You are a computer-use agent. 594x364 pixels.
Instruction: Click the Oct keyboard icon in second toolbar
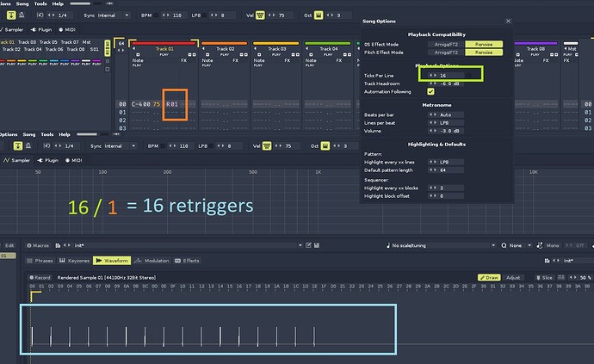[325, 145]
